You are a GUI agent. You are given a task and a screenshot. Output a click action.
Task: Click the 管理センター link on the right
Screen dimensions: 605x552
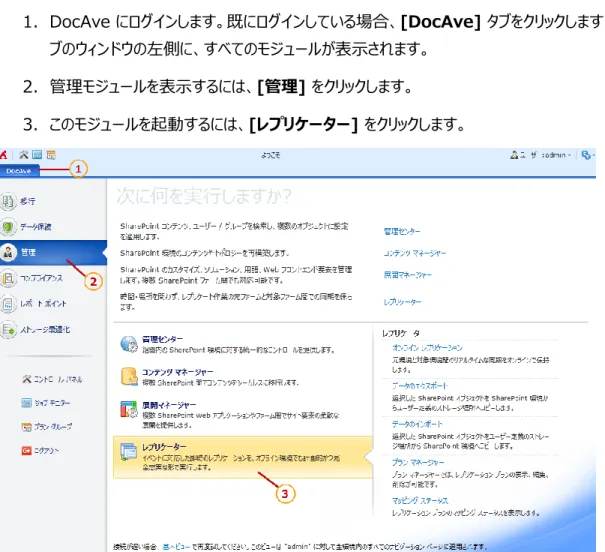[x=402, y=231]
